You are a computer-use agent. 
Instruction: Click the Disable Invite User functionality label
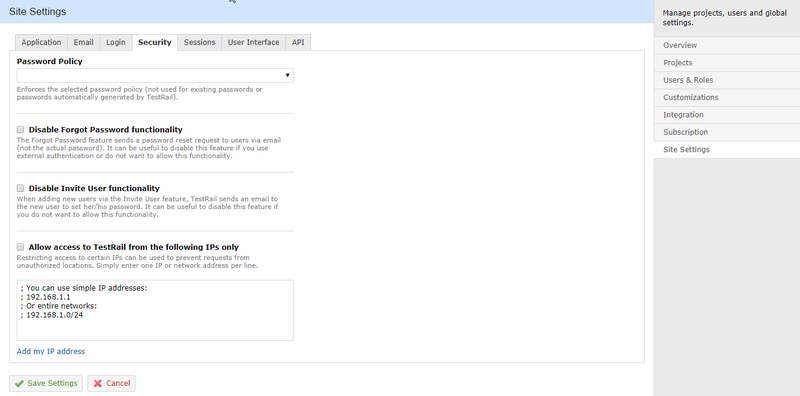pyautogui.click(x=94, y=188)
